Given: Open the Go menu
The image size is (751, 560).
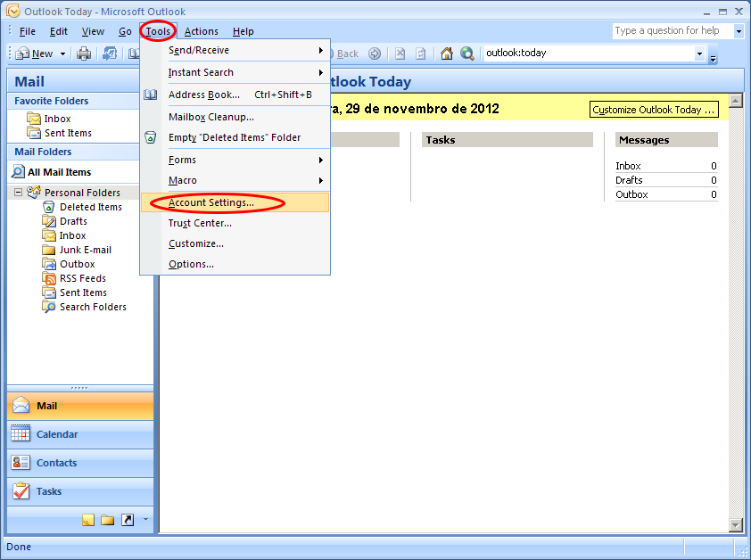Looking at the screenshot, I should (x=125, y=31).
